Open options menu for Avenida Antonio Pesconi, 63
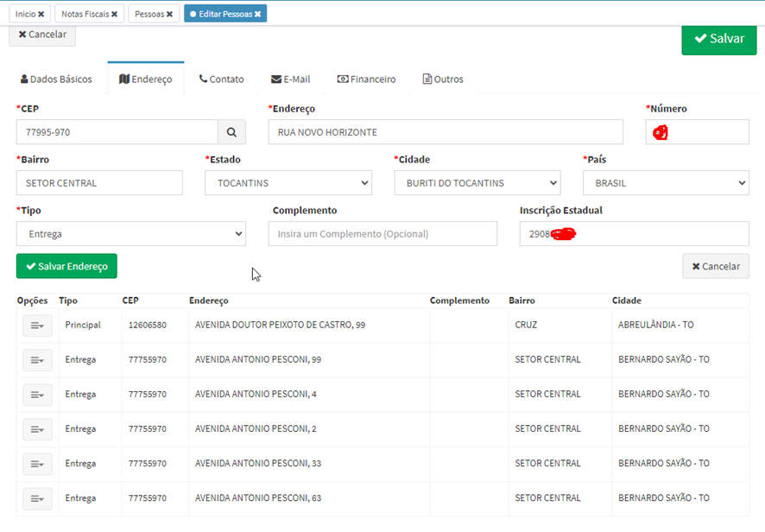 coord(37,498)
